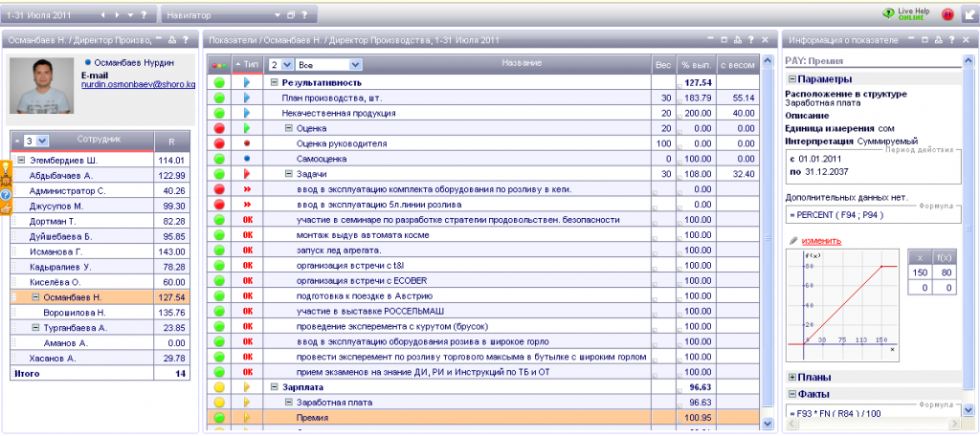Screen dimensions: 980x436
Task: Open the period selection dropdown arrow
Action: point(130,14)
